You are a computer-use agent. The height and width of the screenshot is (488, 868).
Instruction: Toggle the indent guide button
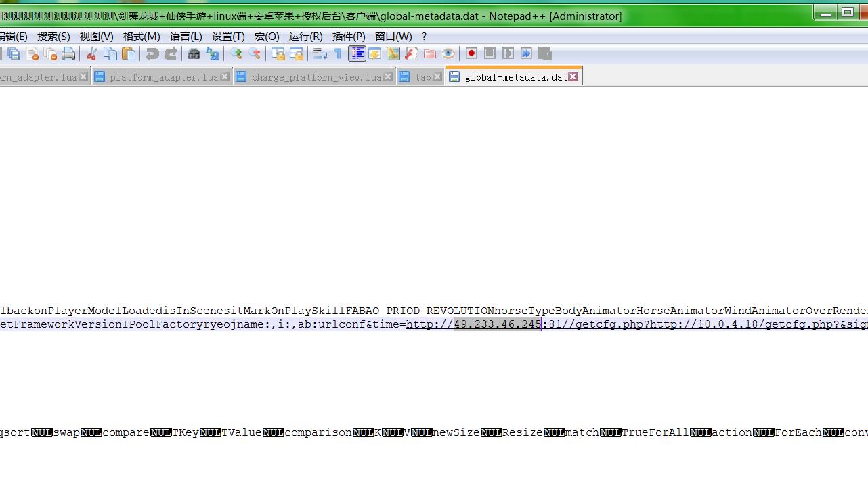click(x=357, y=54)
